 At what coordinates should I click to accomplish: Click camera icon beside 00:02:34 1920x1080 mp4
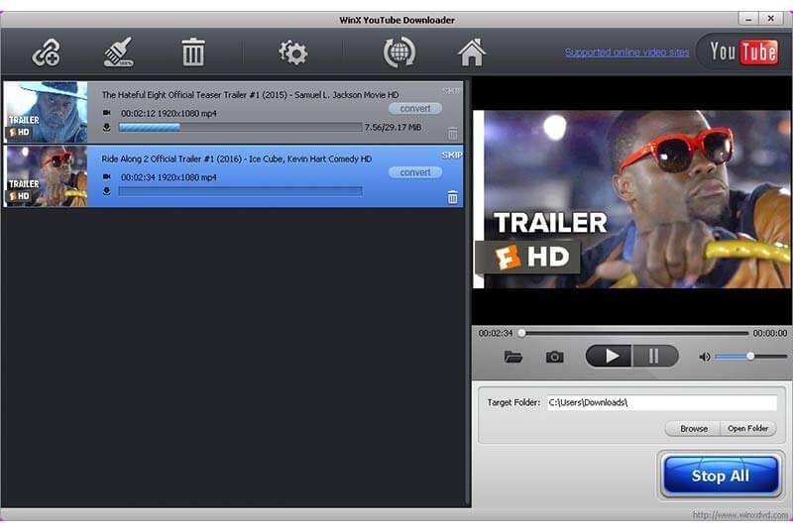pyautogui.click(x=107, y=176)
